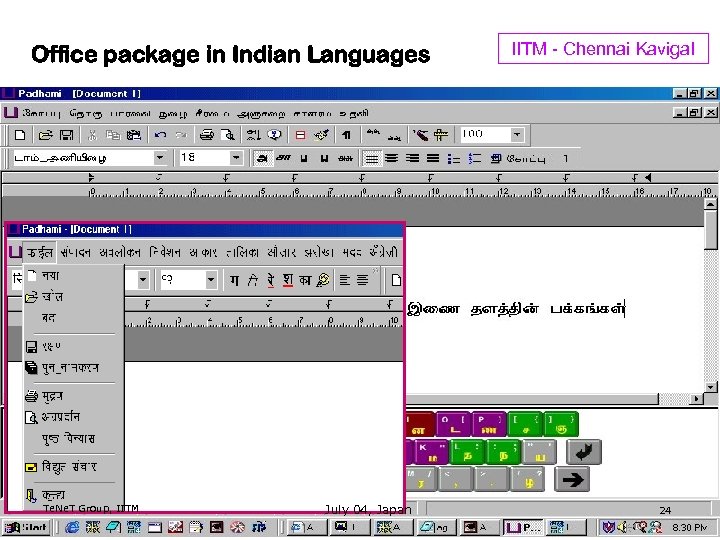
Task: Toggle bold in Tamil formatting toolbar
Action: tap(263, 158)
